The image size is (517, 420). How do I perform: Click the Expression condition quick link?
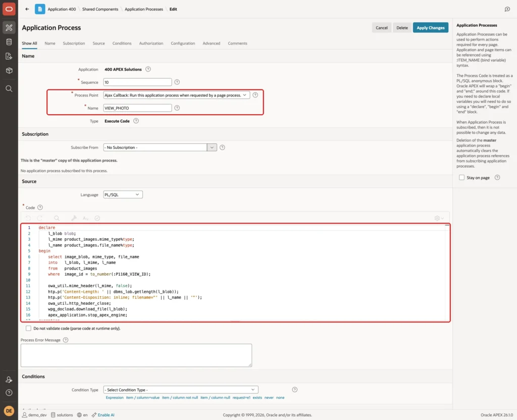tap(115, 398)
